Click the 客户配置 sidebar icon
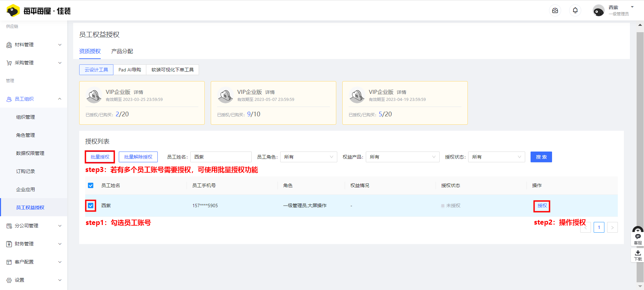The image size is (644, 290). (x=9, y=262)
